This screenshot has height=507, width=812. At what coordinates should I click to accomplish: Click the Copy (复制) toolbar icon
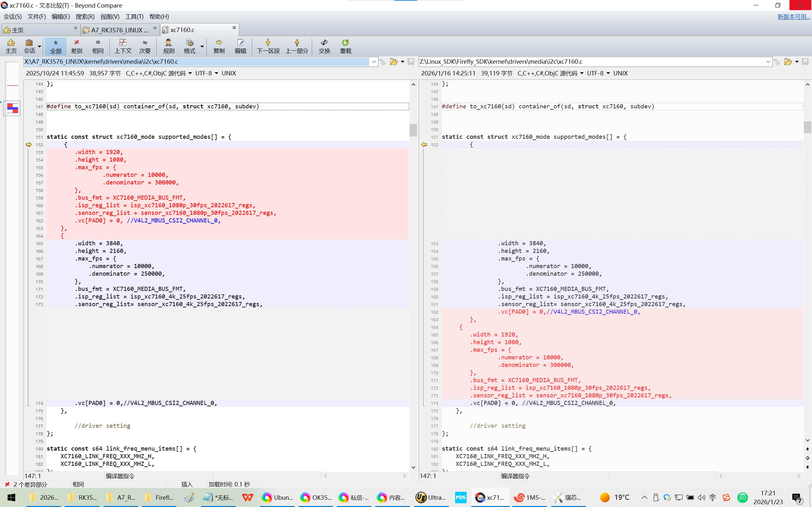pyautogui.click(x=219, y=46)
